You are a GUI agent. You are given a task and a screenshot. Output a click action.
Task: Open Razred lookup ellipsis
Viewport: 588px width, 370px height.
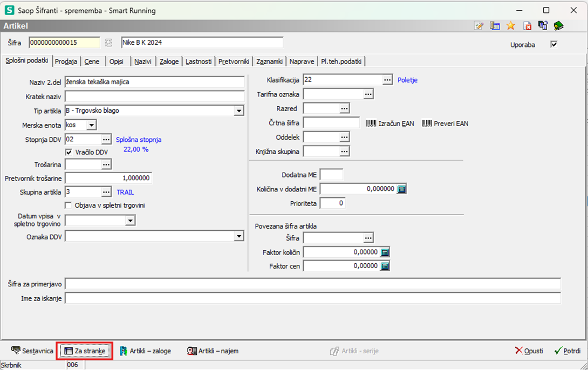pyautogui.click(x=344, y=109)
